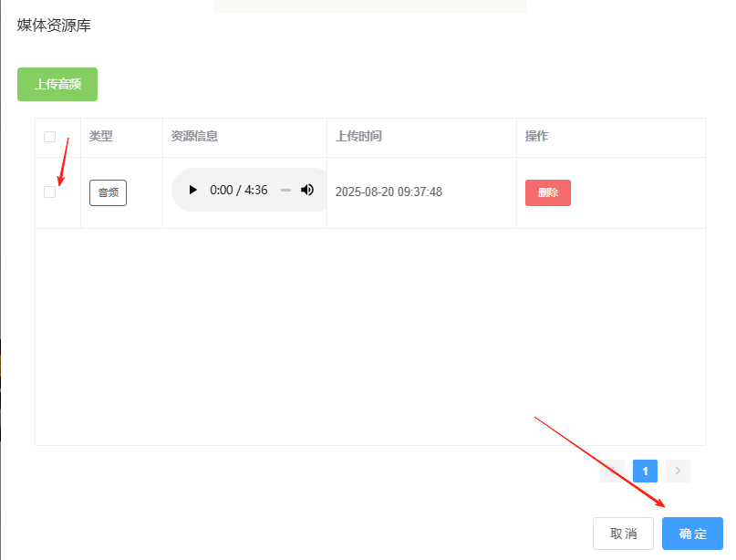Click the 0:00 / 4:36 time display
736x560 pixels.
[x=239, y=190]
